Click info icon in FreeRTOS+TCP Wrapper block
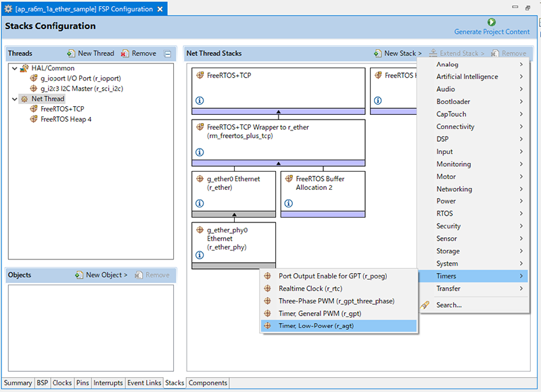The width and height of the screenshot is (541, 392). click(x=199, y=152)
